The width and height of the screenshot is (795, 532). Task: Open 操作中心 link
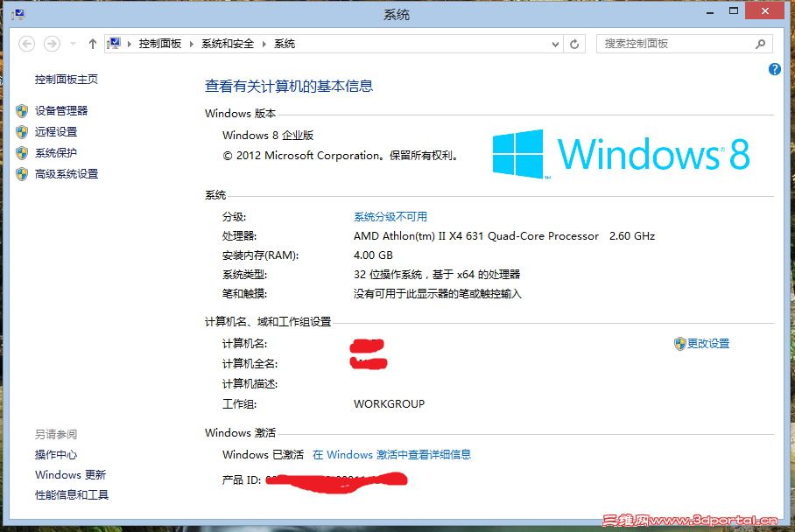56,454
